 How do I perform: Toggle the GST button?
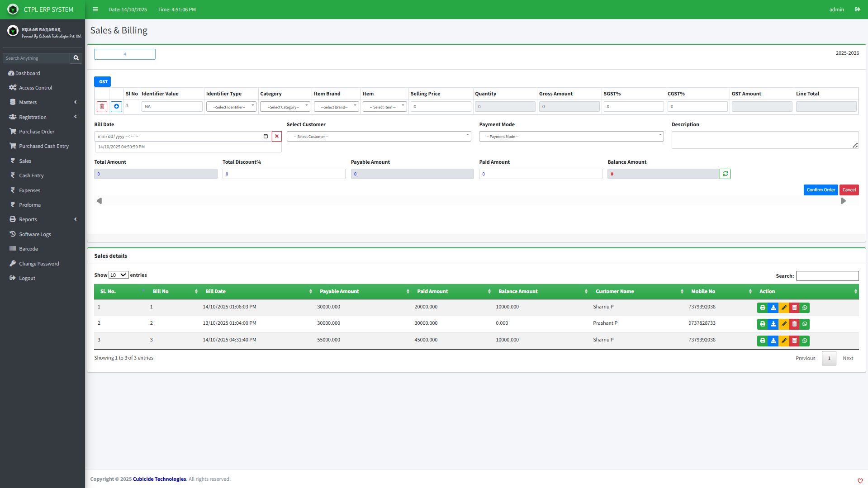pyautogui.click(x=103, y=82)
